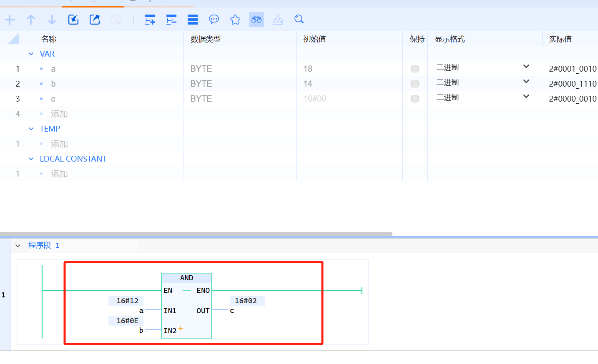Screen dimensions: 598x364
Task: Click the import variables icon
Action: (73, 20)
